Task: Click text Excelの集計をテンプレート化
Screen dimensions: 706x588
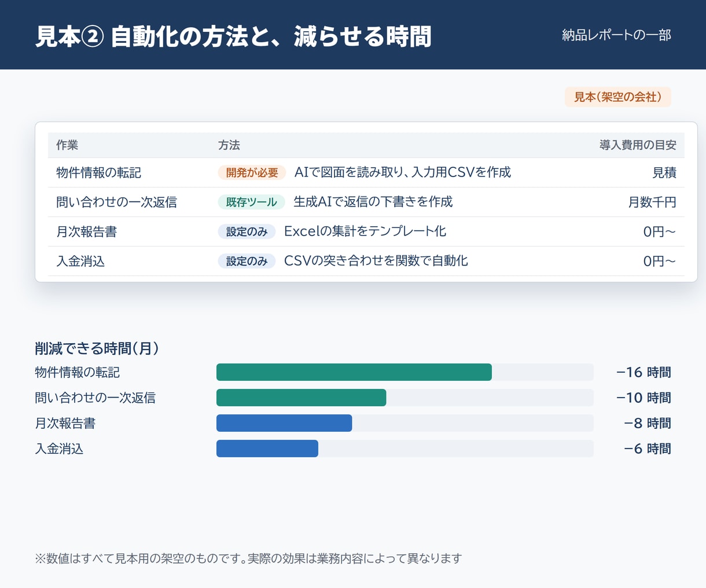Action: tap(365, 231)
